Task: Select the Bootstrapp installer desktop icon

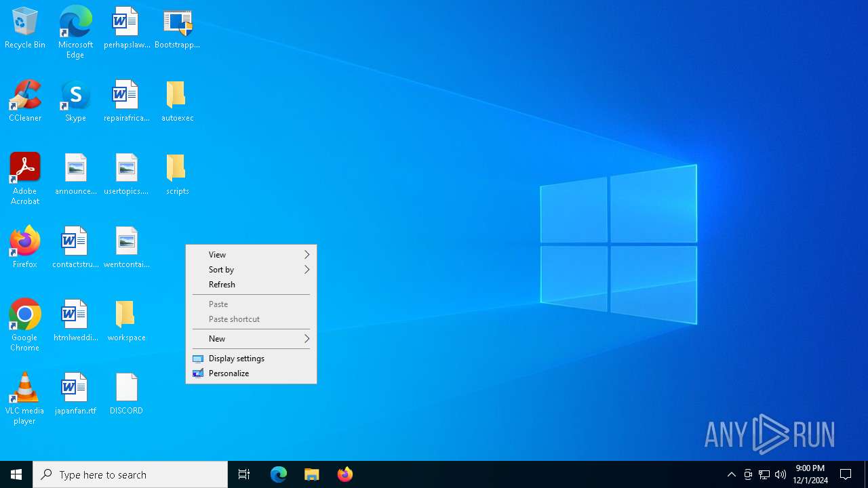Action: [x=177, y=28]
